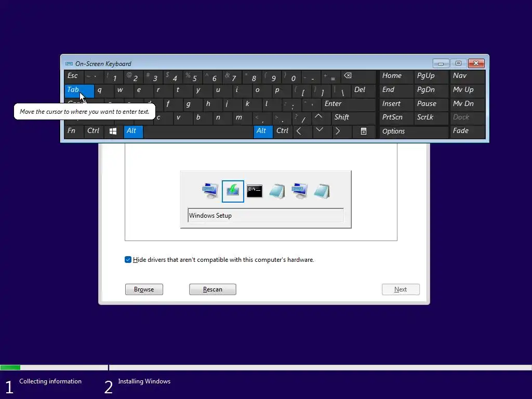Select the second computer keyboard icon in task switcher
This screenshot has height=399, width=532.
click(300, 191)
